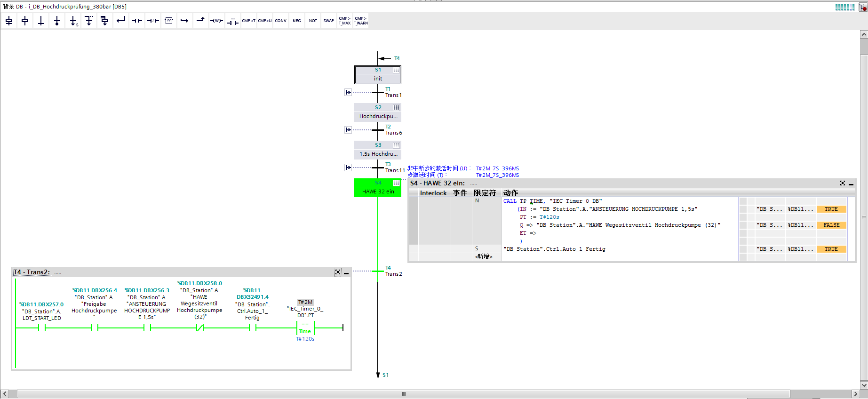The height and width of the screenshot is (399, 868).
Task: Click the first toolbar icon, step and transition
Action: tap(9, 21)
